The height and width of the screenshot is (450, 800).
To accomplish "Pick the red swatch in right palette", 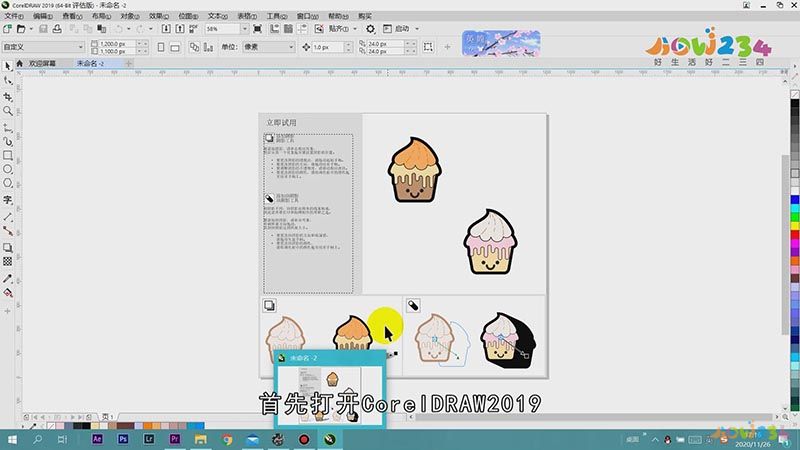I will click(795, 235).
